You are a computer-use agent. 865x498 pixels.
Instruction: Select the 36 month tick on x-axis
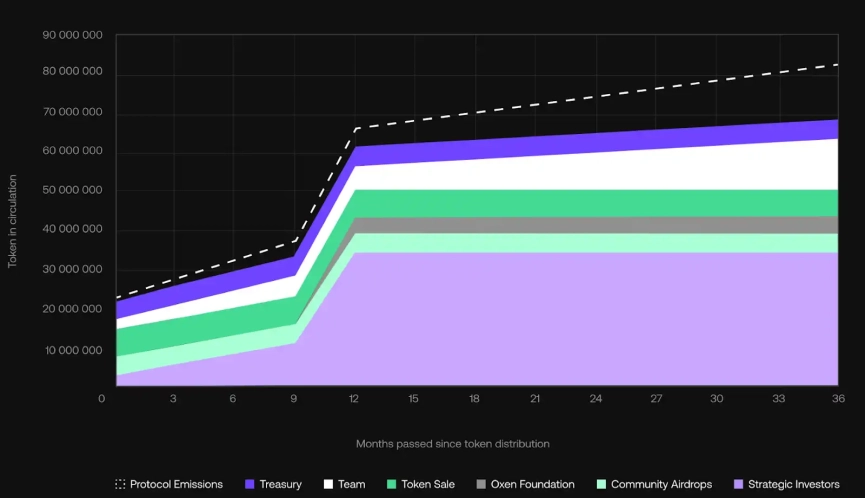(838, 399)
